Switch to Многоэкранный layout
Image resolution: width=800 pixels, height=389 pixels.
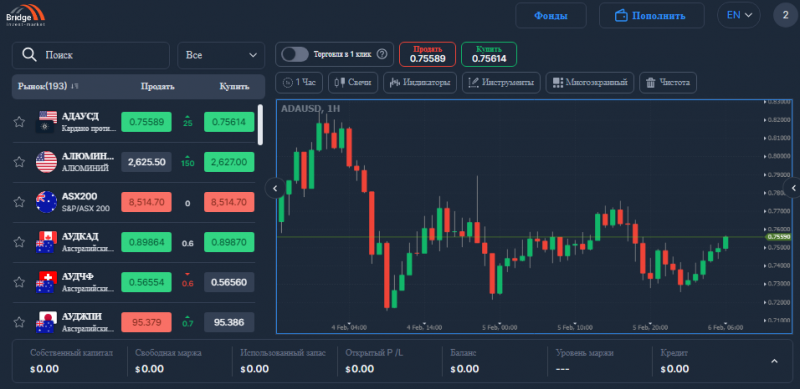(x=590, y=82)
